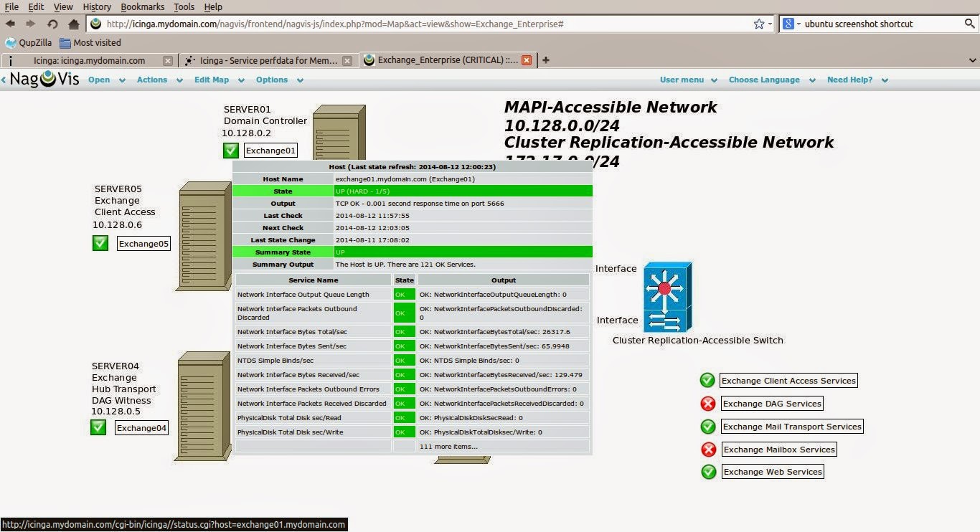Click the Exchange Mail Transport Services label

[792, 427]
